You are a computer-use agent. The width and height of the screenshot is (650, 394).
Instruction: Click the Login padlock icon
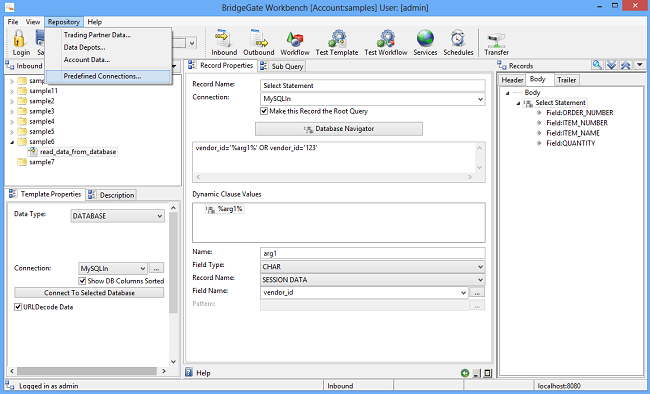click(x=20, y=39)
